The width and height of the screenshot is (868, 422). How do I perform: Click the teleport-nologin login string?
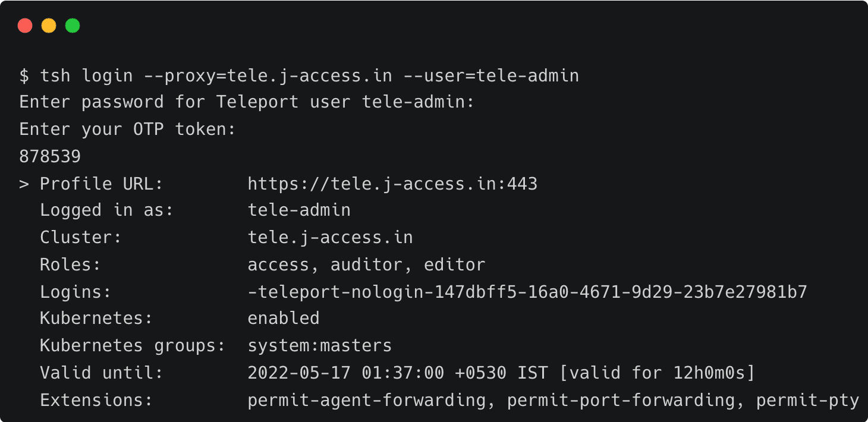click(x=527, y=292)
